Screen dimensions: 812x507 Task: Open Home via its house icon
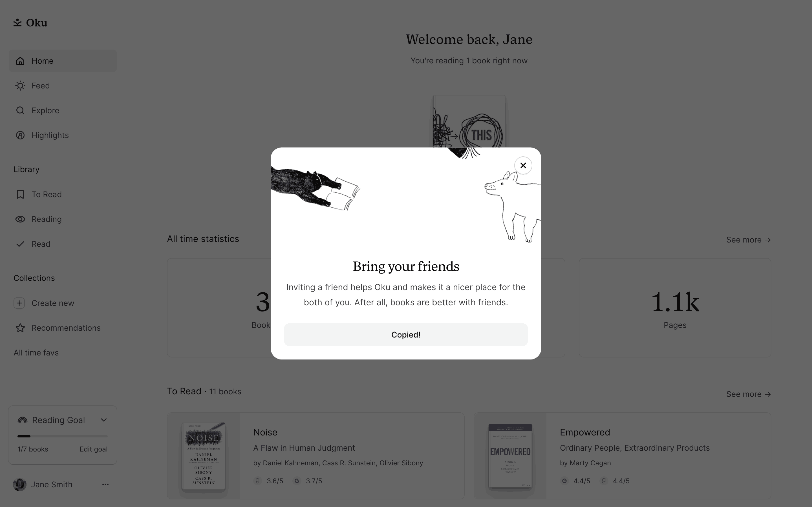pyautogui.click(x=21, y=61)
